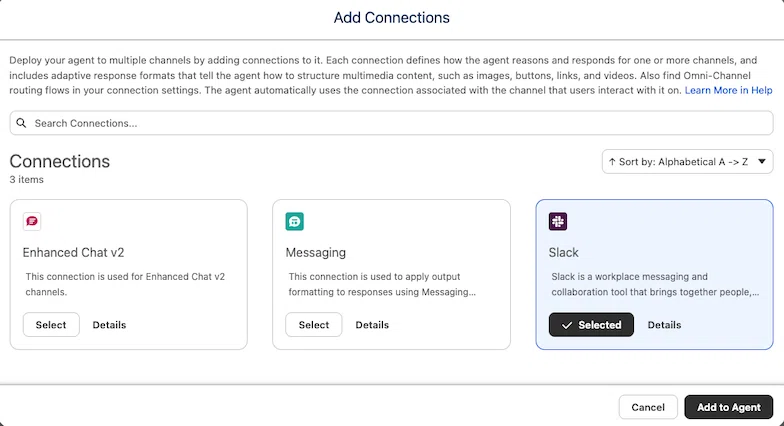Cancel the Add Connections dialog

click(648, 407)
